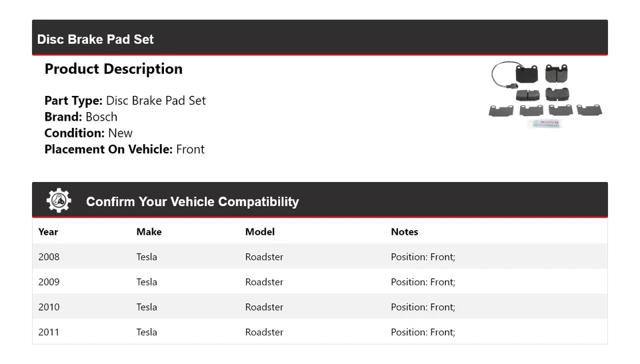Click the Part Type line

click(x=125, y=101)
